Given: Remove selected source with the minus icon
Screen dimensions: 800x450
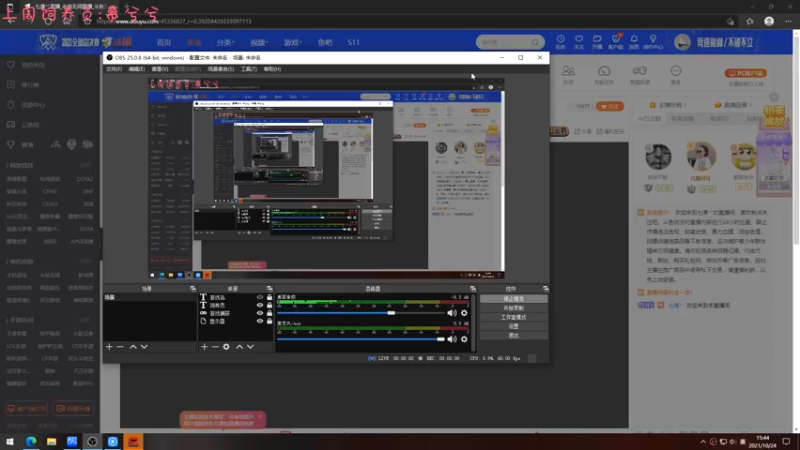Looking at the screenshot, I should click(215, 346).
